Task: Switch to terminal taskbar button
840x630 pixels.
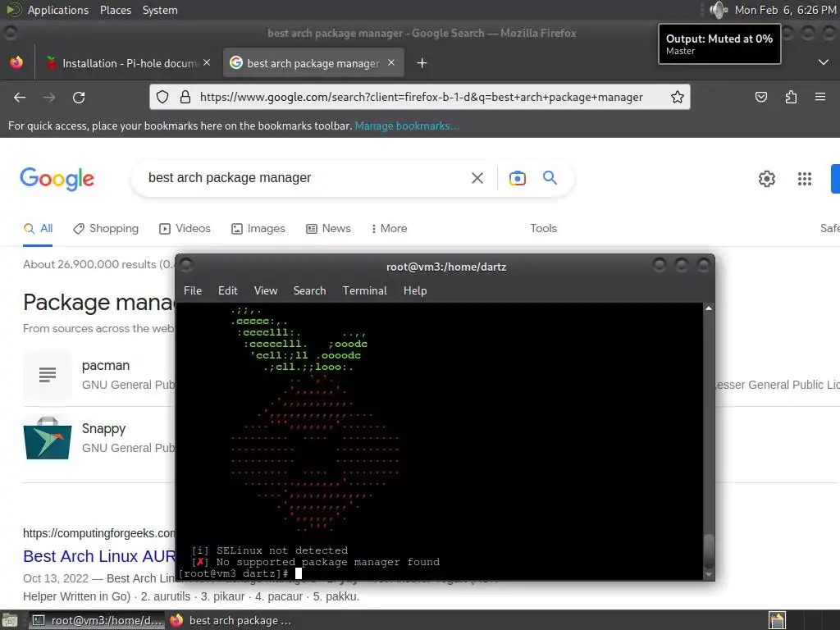Action: click(x=96, y=620)
